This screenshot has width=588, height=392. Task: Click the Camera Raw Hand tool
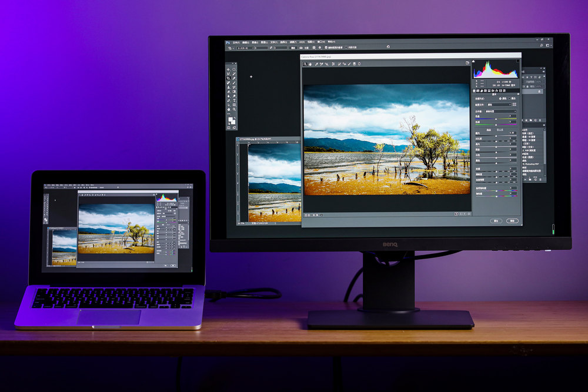click(x=310, y=64)
